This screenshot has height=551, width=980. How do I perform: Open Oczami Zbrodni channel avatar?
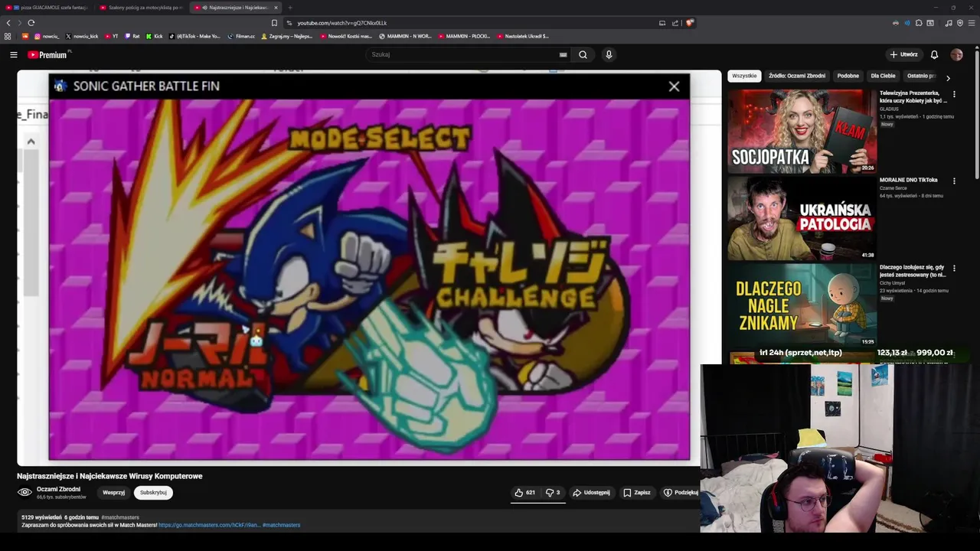coord(24,493)
